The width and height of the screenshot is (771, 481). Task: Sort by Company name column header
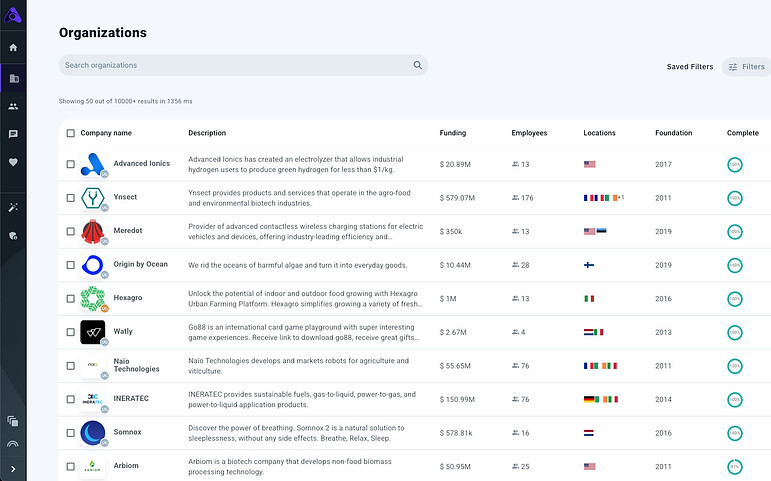106,133
